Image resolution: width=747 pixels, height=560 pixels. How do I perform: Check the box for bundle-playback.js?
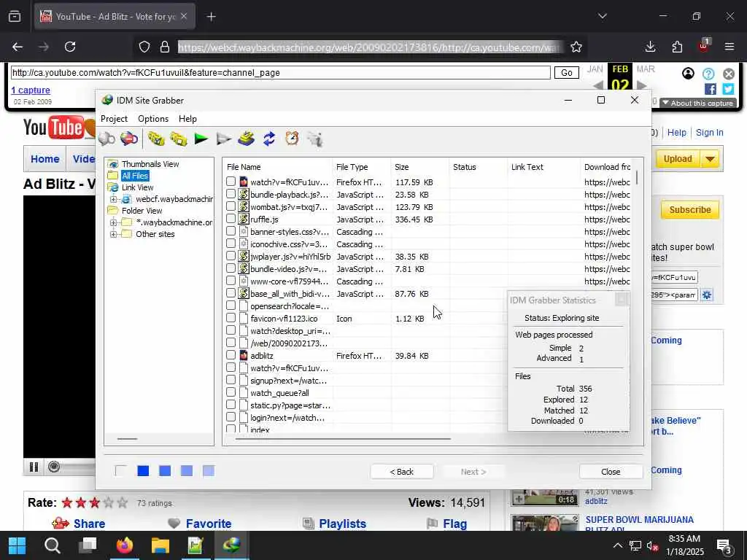point(231,194)
